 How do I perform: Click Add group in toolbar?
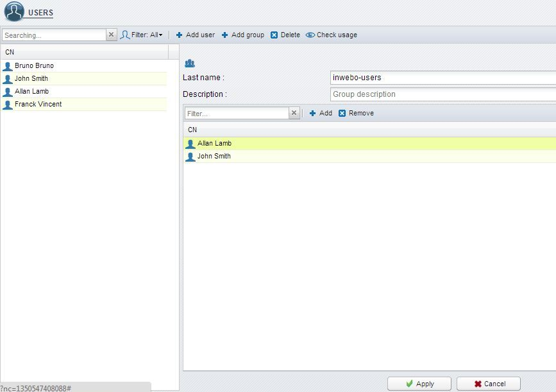click(x=243, y=35)
